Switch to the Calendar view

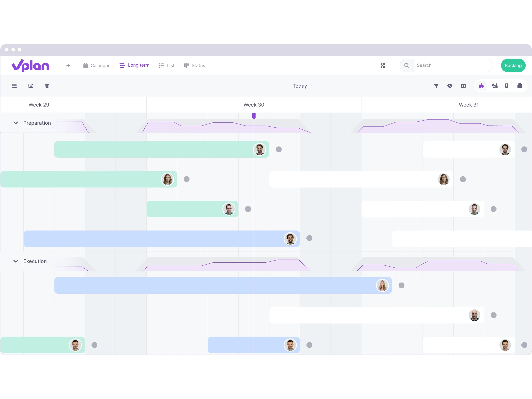[96, 65]
